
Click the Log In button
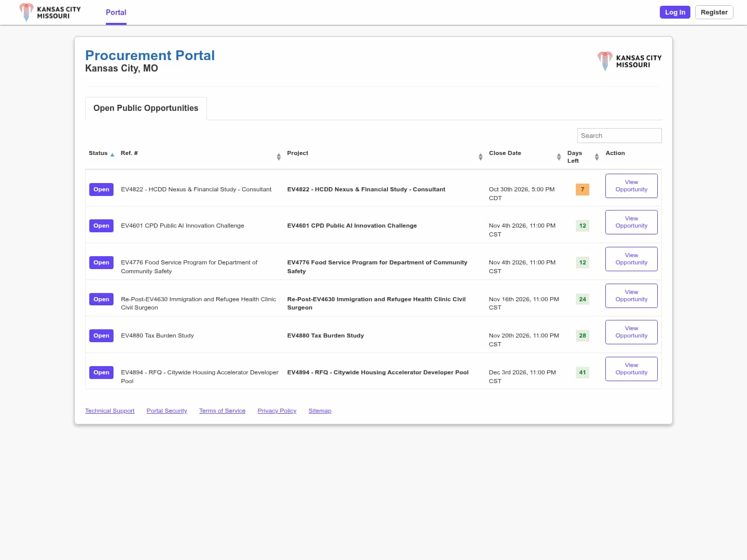675,12
